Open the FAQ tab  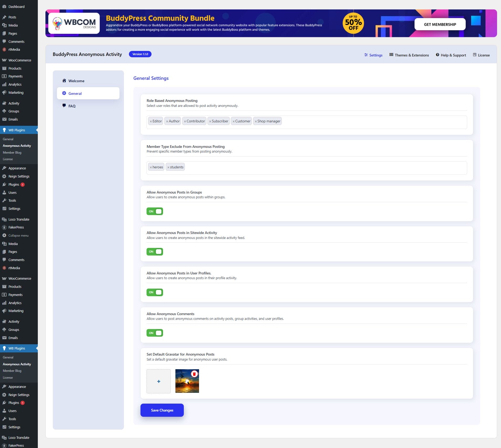tap(72, 106)
